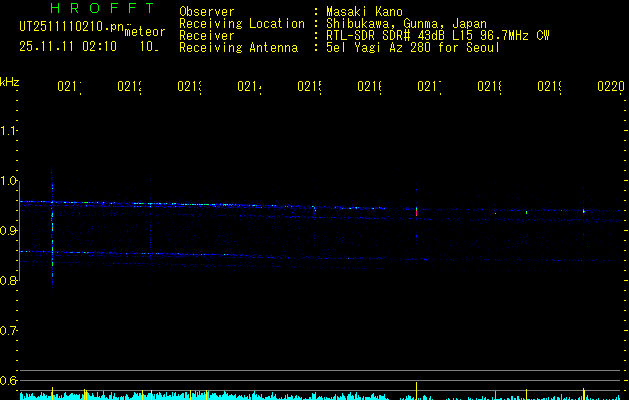The image size is (629, 400).
Task: Click the 25.11.11 02:10 timestamp
Action: (x=66, y=46)
